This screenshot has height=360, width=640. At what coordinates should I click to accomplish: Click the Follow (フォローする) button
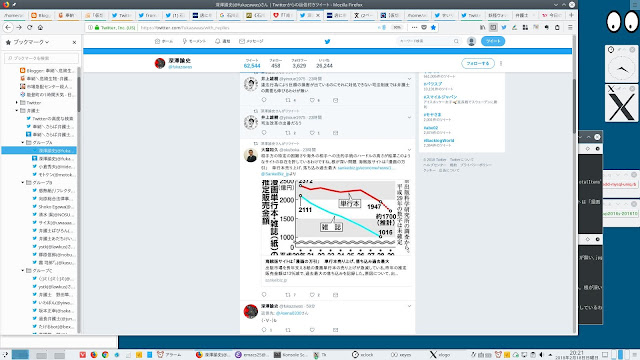pos(478,64)
